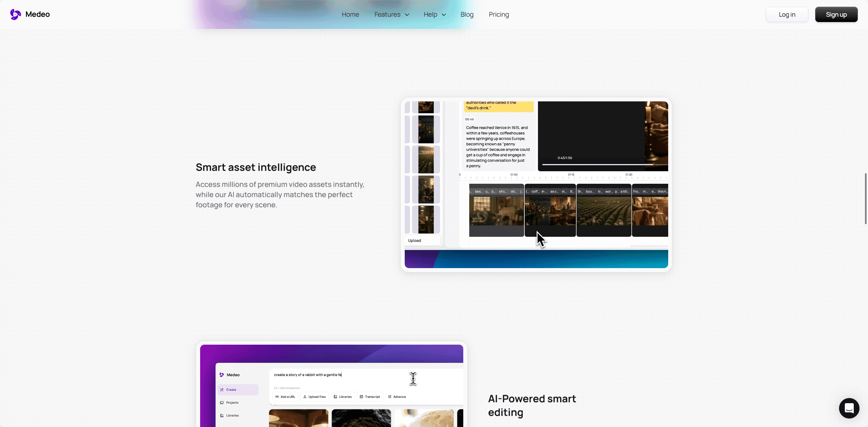Click the Log in button

pyautogui.click(x=787, y=15)
